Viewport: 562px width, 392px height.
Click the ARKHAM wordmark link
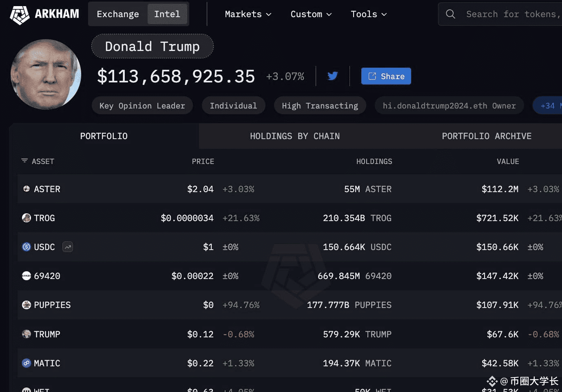coord(57,14)
